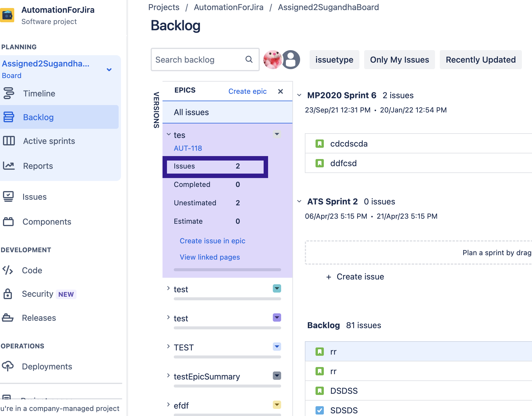The width and height of the screenshot is (532, 416).
Task: Check the SDSDS issue checkbox
Action: click(x=320, y=410)
